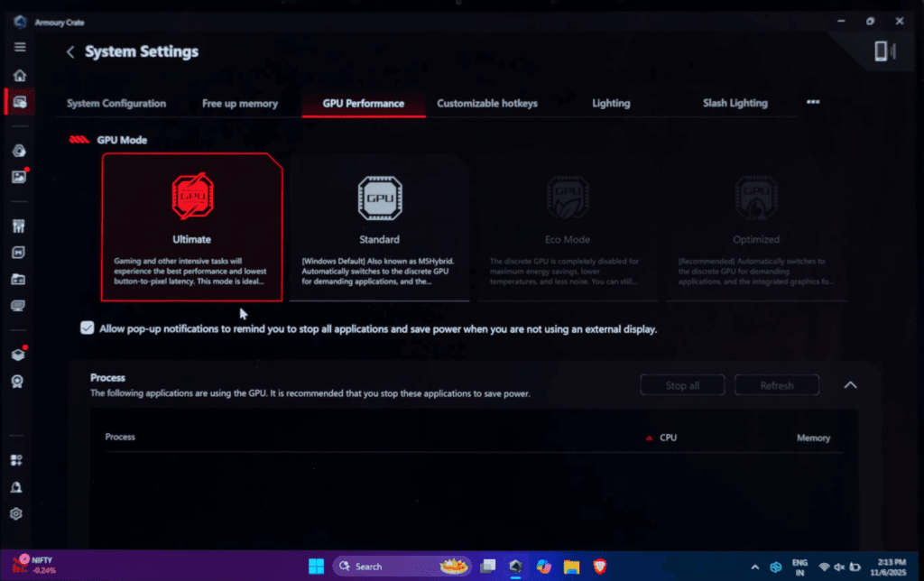This screenshot has height=581, width=924.
Task: Click the back arrow beside System Settings
Action: (x=70, y=52)
